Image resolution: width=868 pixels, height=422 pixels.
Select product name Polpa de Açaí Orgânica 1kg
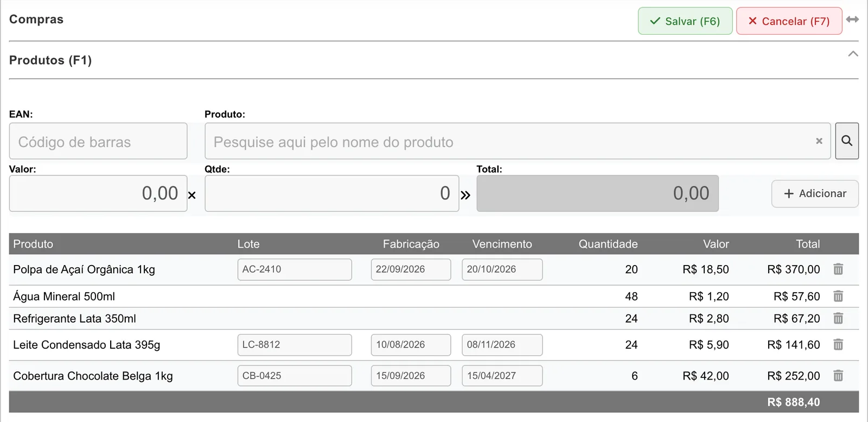point(84,269)
